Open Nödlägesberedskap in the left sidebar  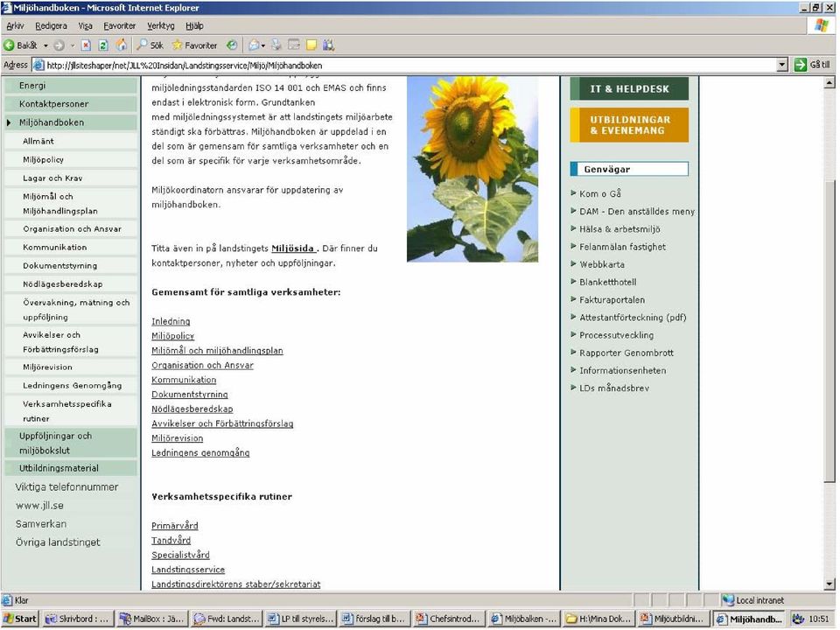click(x=63, y=284)
